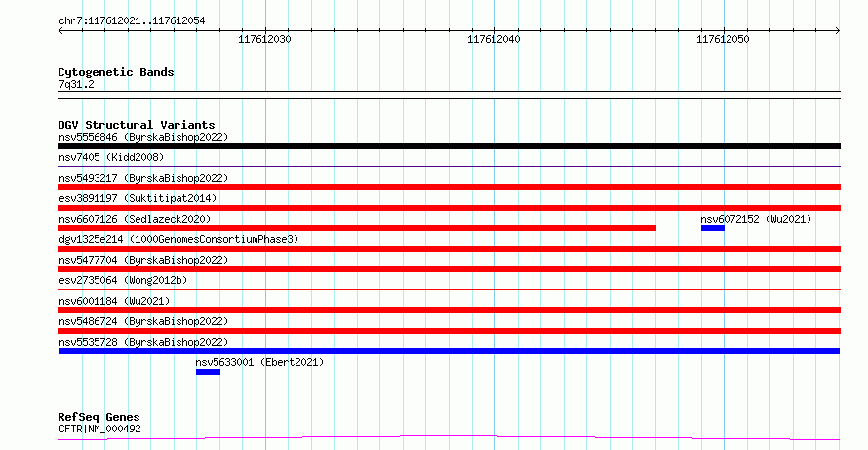The height and width of the screenshot is (450, 868).
Task: Click the black bar under nsv5556846
Action: pyautogui.click(x=449, y=146)
